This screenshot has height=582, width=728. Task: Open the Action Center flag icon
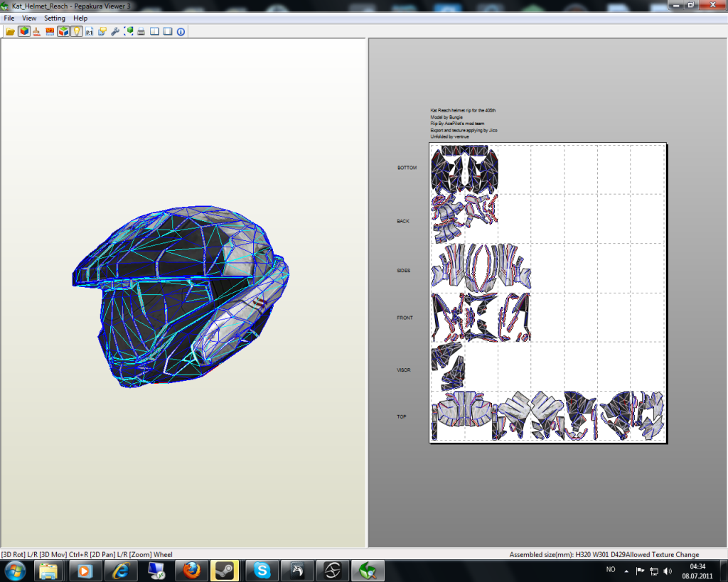point(640,571)
